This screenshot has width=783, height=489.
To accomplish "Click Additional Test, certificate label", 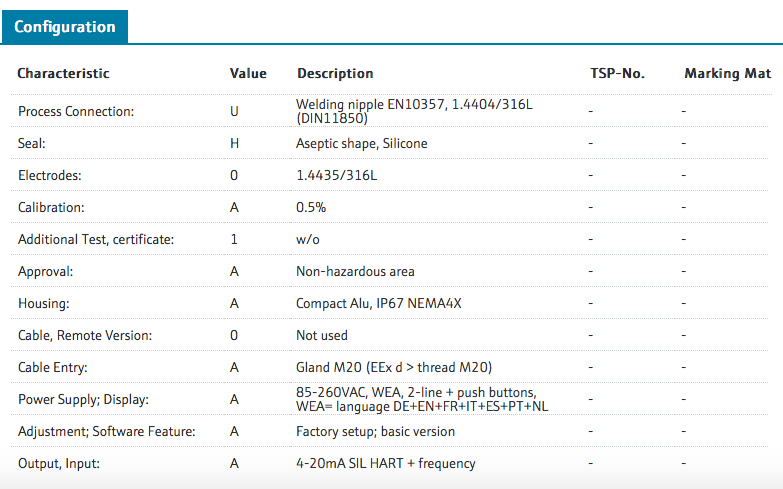I will tap(96, 240).
